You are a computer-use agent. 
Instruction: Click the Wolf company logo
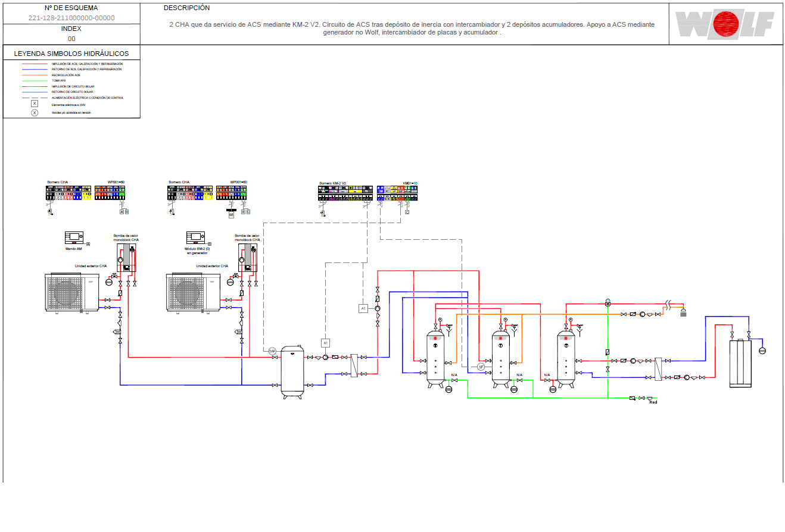point(725,25)
